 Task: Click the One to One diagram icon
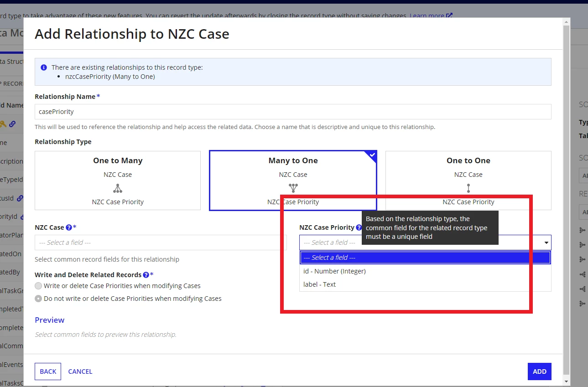468,188
